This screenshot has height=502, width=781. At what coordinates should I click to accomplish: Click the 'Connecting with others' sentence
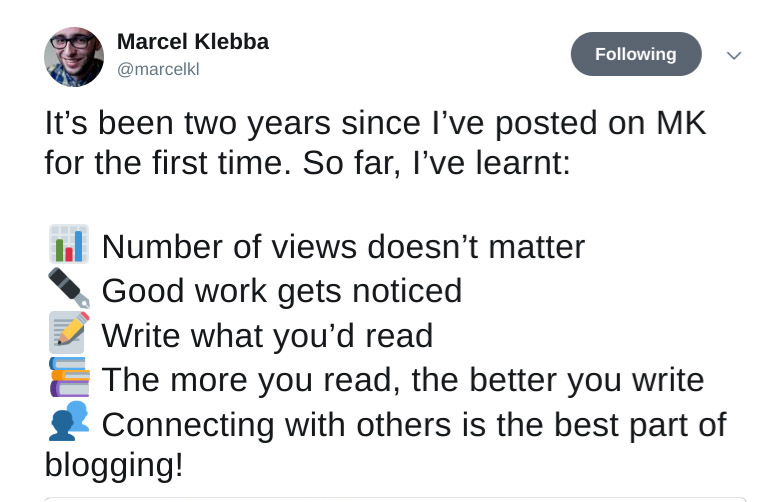pyautogui.click(x=413, y=424)
